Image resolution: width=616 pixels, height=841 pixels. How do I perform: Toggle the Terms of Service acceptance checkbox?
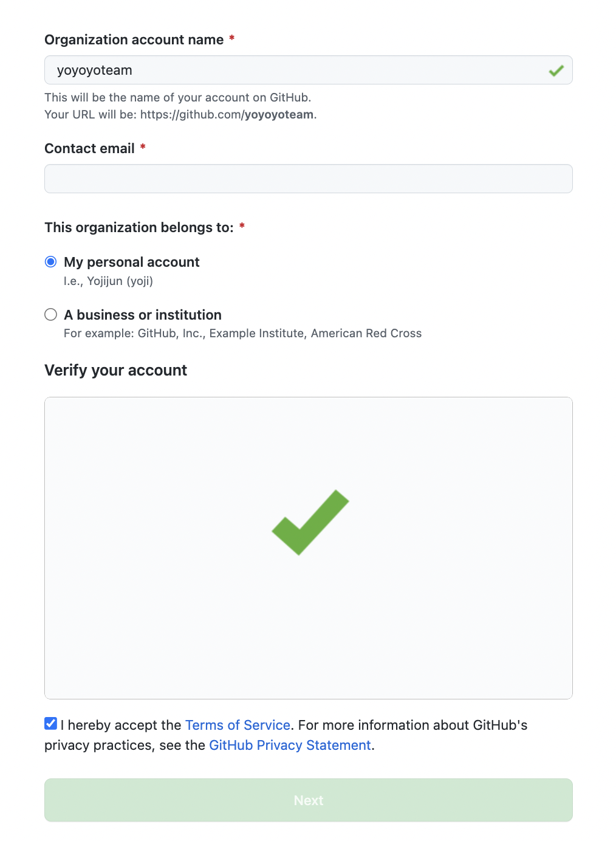(x=51, y=724)
